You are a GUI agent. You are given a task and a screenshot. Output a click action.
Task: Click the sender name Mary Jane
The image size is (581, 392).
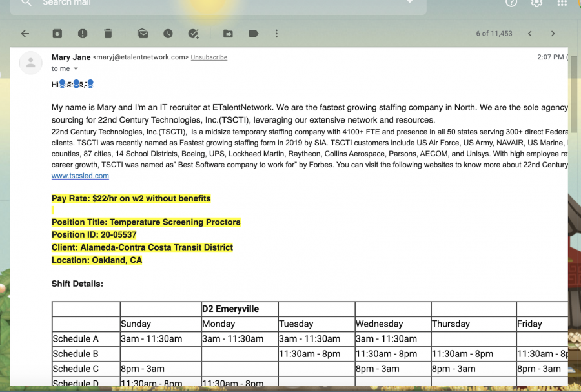pos(71,57)
